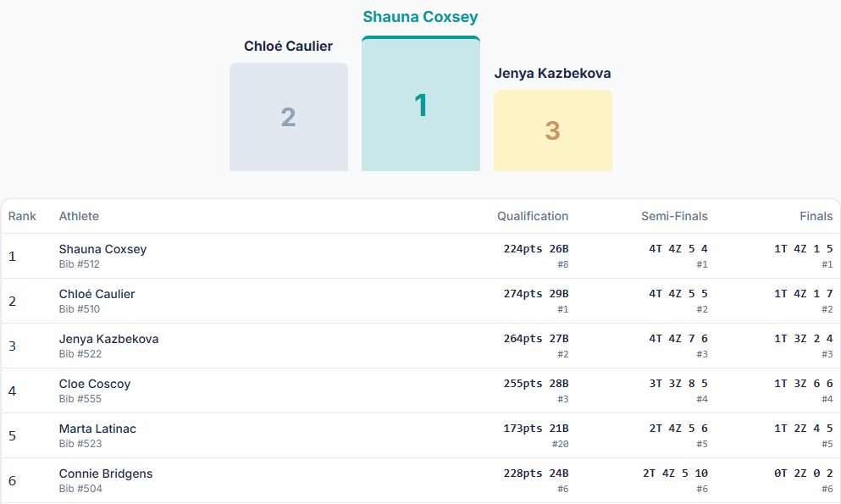Click the second place silver podium block

click(x=288, y=117)
